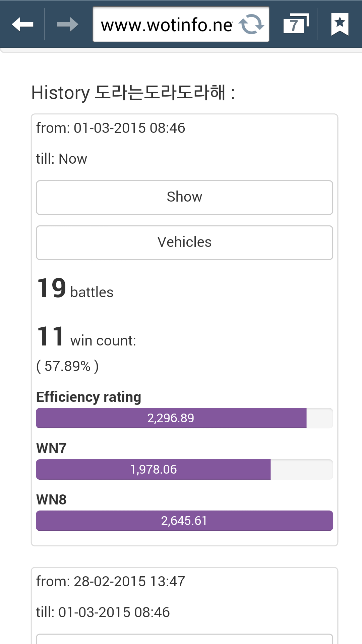362x644 pixels.
Task: Open the bookmarks star icon
Action: pyautogui.click(x=340, y=24)
